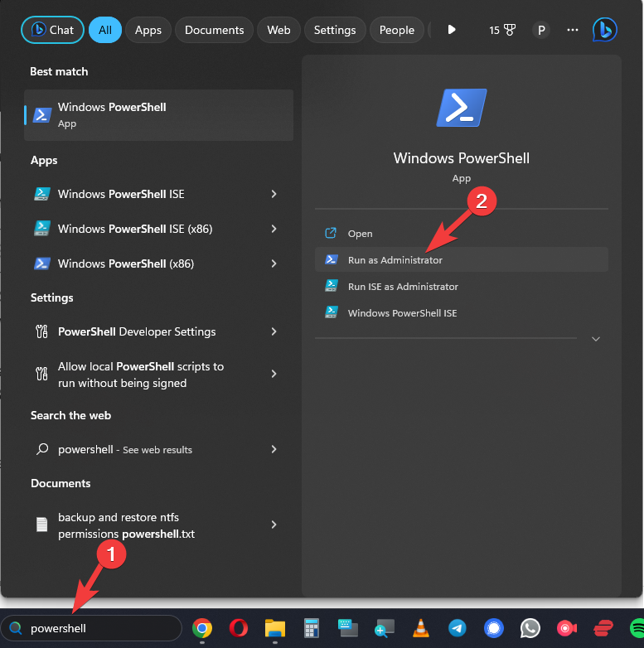Viewport: 644px width, 648px height.
Task: Expand Windows PowerShell ISE result options
Action: (274, 194)
